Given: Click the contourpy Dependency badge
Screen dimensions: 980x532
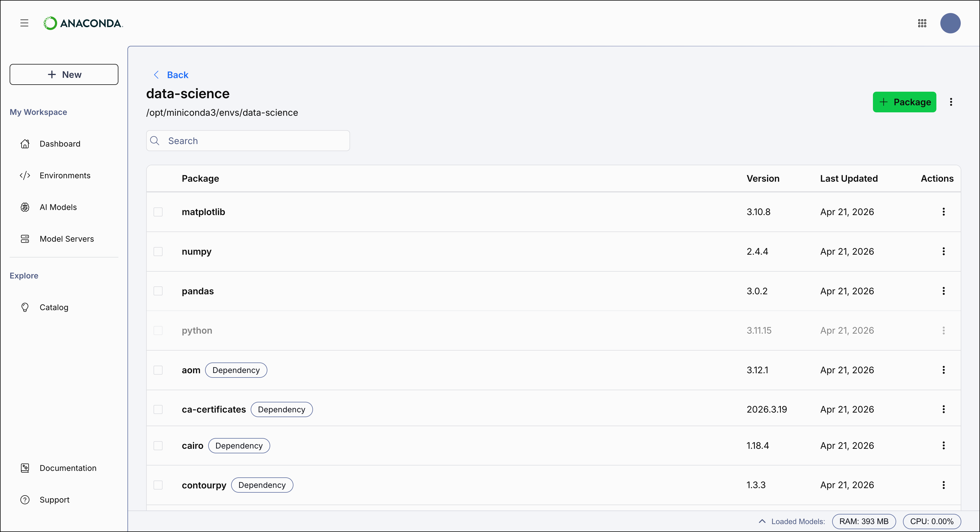Looking at the screenshot, I should pos(262,485).
